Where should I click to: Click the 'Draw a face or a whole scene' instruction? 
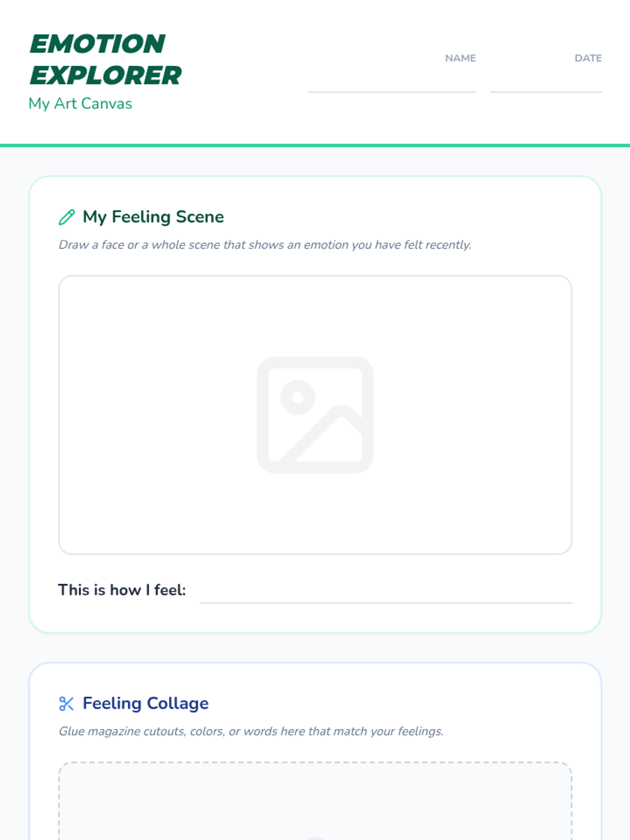pos(265,245)
